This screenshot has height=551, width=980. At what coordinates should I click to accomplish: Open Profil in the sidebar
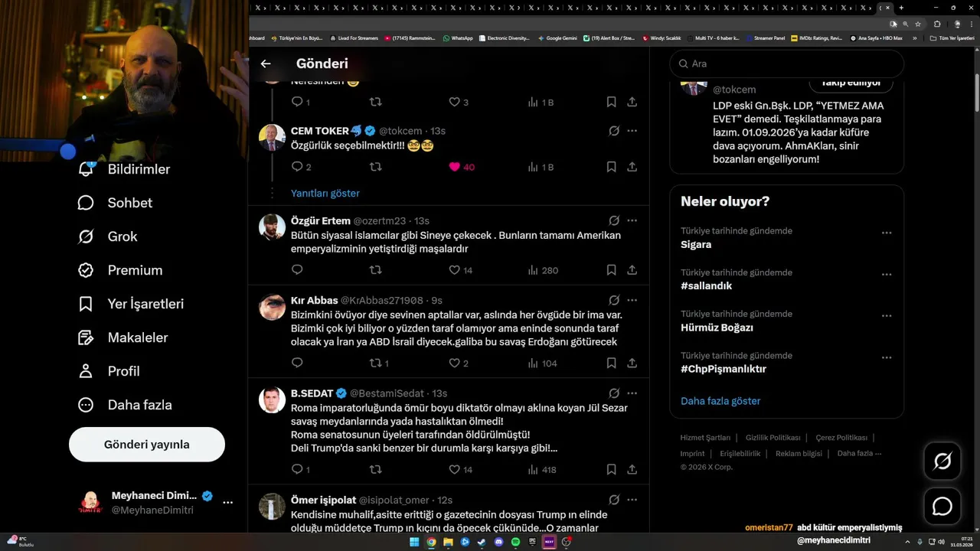[x=109, y=371]
